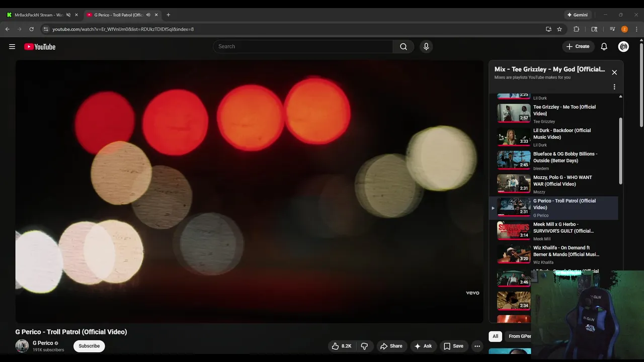The image size is (644, 362).
Task: Play Lil Durk - Backdoor from playlist
Action: coord(553,137)
